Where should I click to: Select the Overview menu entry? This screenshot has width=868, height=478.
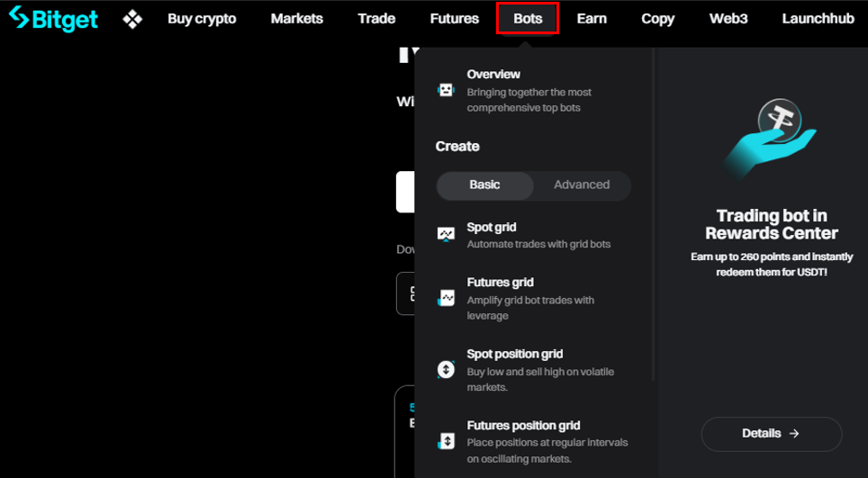pyautogui.click(x=493, y=75)
